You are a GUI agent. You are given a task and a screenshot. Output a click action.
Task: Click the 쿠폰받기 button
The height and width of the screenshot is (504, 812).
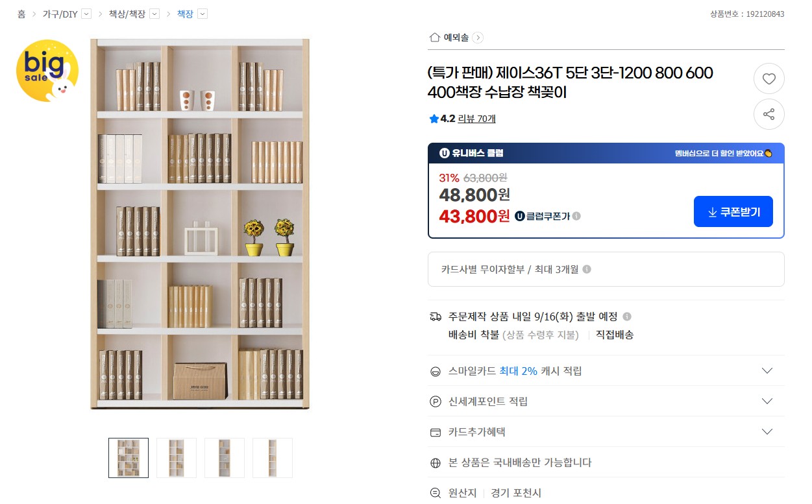point(733,211)
